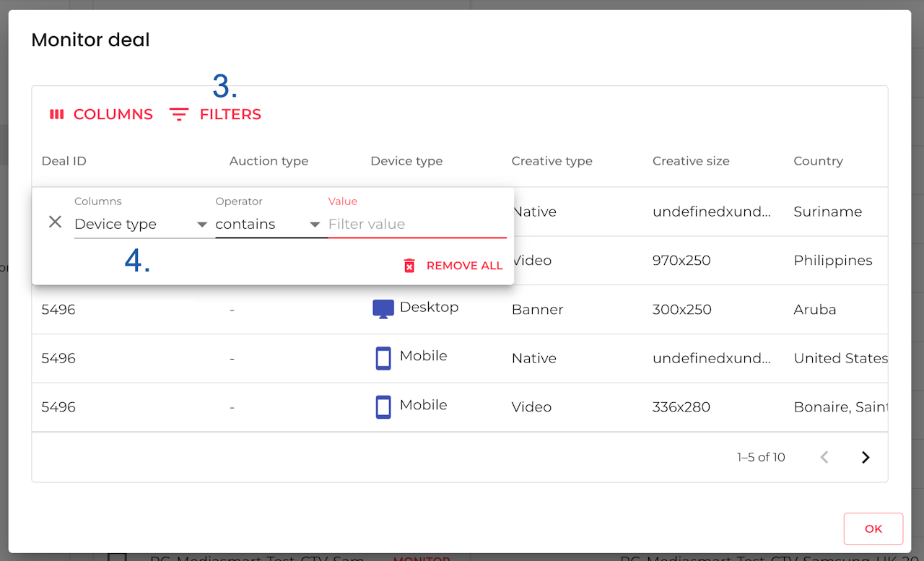Go to next page of results

(866, 457)
